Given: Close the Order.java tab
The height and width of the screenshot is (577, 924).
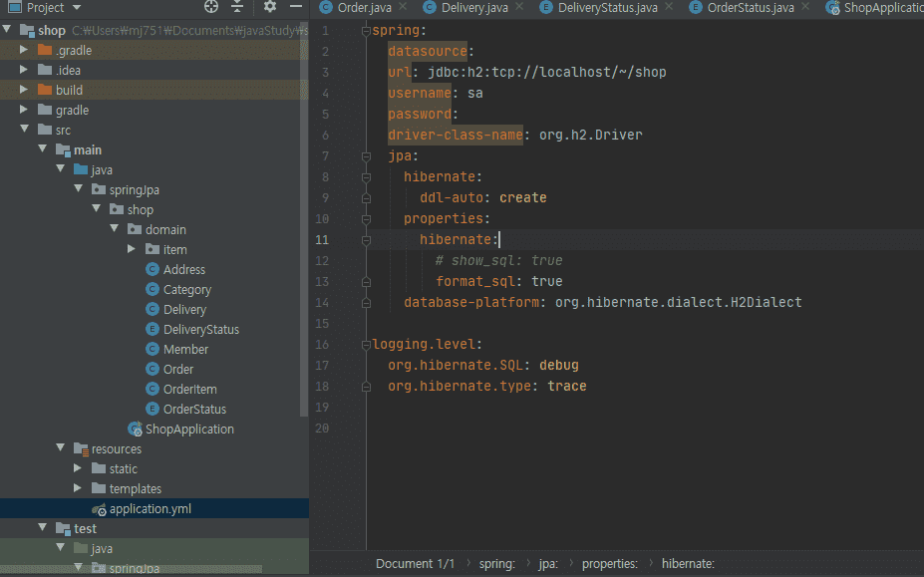Looking at the screenshot, I should 404,8.
